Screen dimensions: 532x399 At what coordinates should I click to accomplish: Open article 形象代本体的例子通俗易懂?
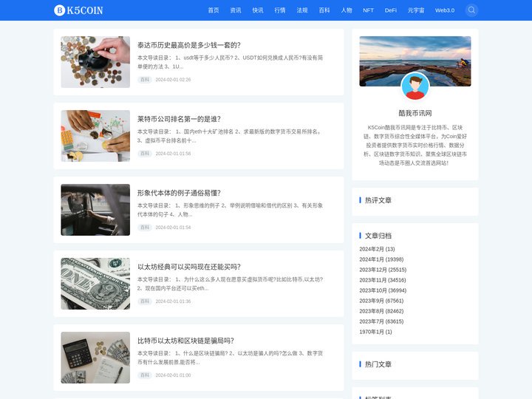[179, 193]
